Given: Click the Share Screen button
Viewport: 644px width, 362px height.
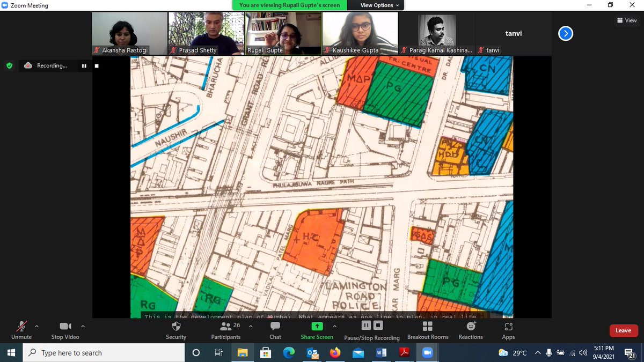Looking at the screenshot, I should tap(317, 330).
